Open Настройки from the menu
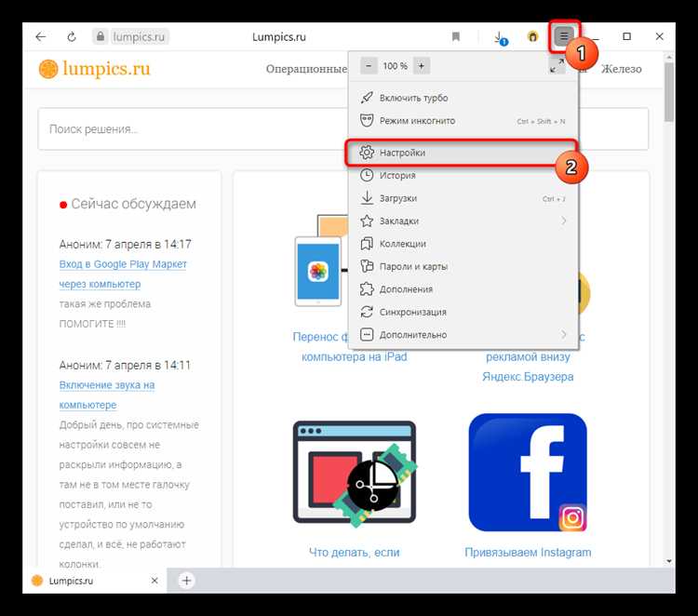 tap(463, 153)
